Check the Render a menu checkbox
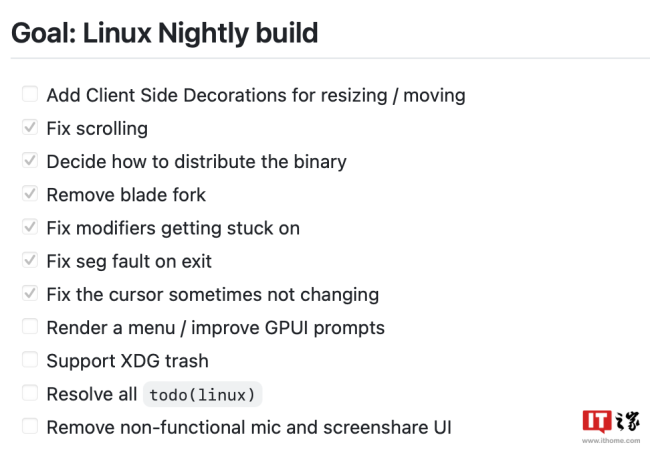650x453 pixels. click(x=29, y=327)
